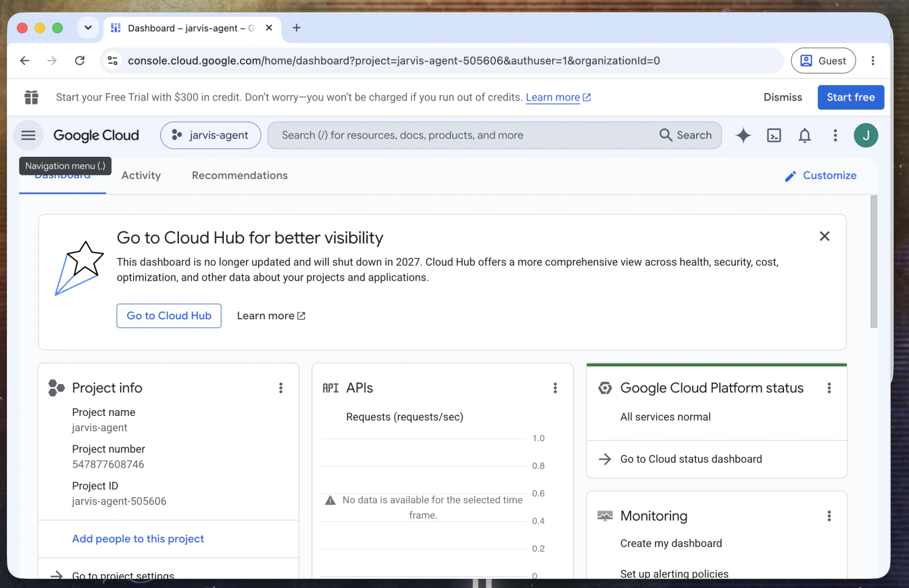
Task: Click the green J account avatar
Action: click(866, 135)
